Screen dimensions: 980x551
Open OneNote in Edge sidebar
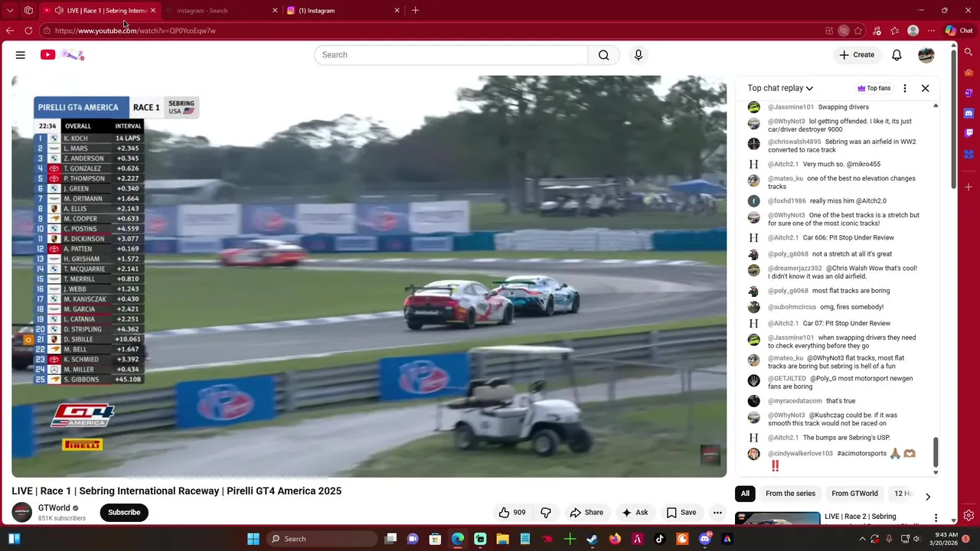pyautogui.click(x=969, y=93)
